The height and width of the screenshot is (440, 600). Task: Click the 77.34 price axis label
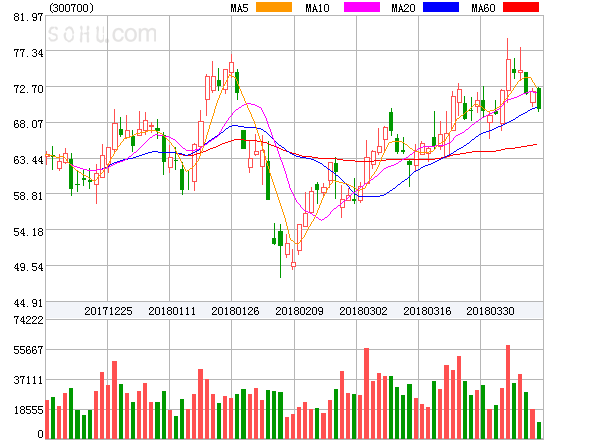coord(28,53)
